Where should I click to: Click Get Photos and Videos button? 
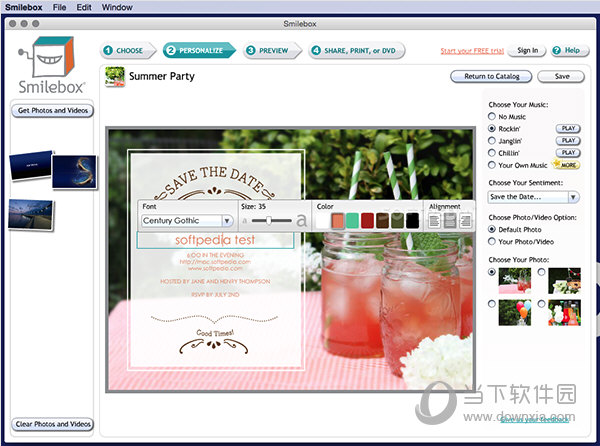(x=53, y=111)
